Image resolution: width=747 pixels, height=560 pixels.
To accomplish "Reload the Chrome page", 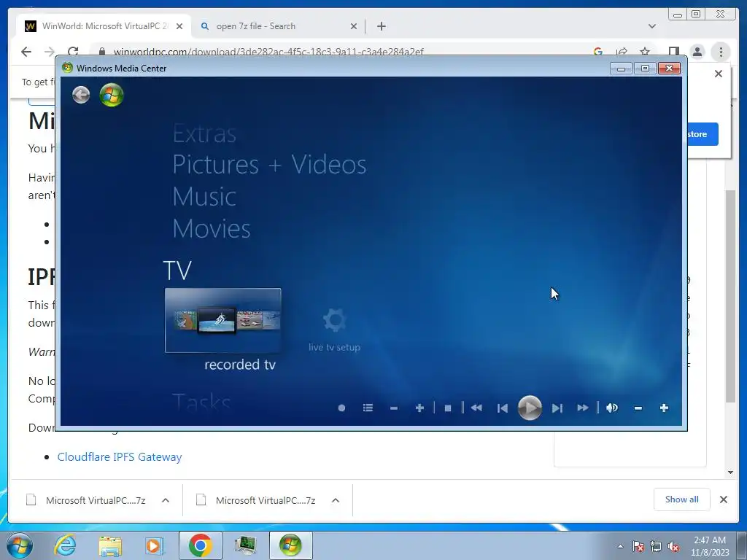I will coord(73,52).
